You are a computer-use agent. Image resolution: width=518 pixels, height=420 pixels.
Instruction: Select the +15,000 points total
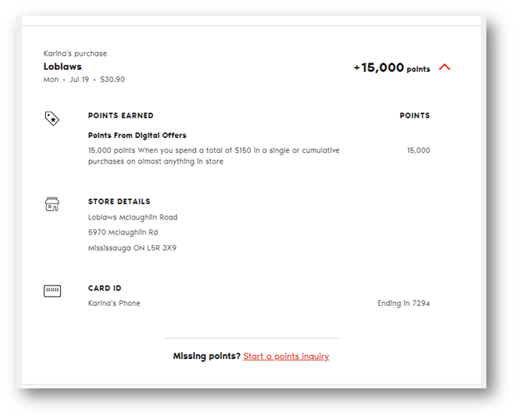pyautogui.click(x=391, y=68)
